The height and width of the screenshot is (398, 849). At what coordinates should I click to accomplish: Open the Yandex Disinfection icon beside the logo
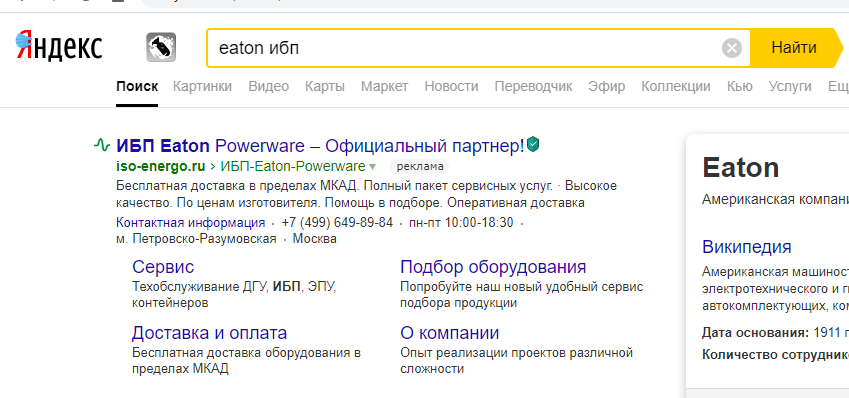(161, 47)
